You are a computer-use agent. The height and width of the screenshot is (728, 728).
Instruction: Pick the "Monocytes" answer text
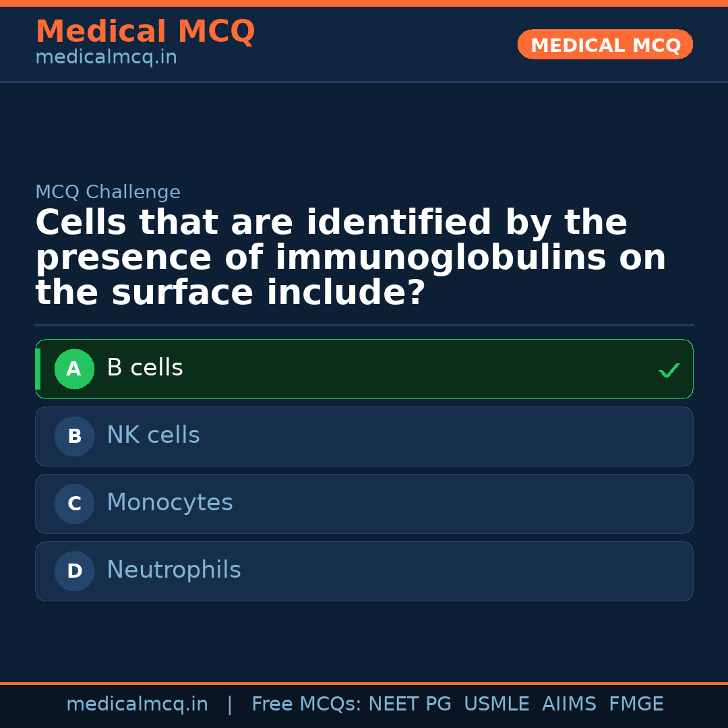(x=170, y=503)
